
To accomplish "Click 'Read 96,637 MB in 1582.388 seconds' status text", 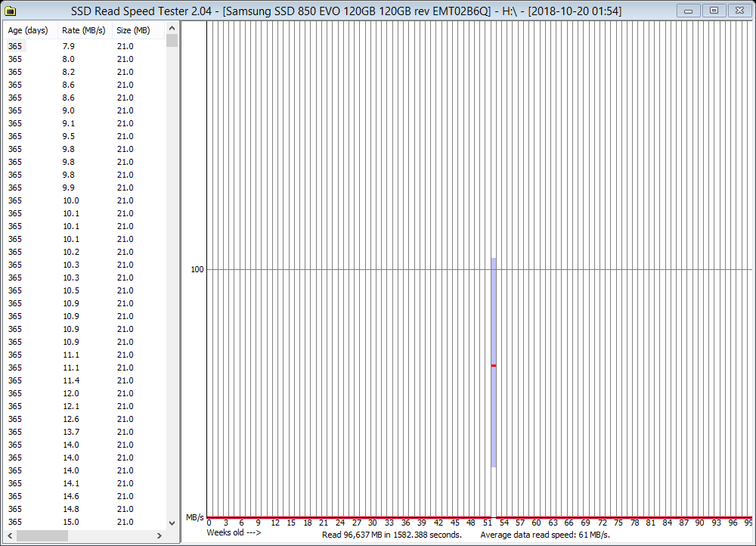I will 392,535.
